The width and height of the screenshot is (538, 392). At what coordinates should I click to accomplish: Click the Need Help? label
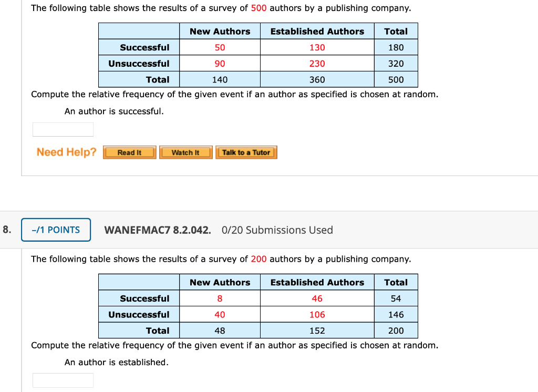tap(65, 152)
